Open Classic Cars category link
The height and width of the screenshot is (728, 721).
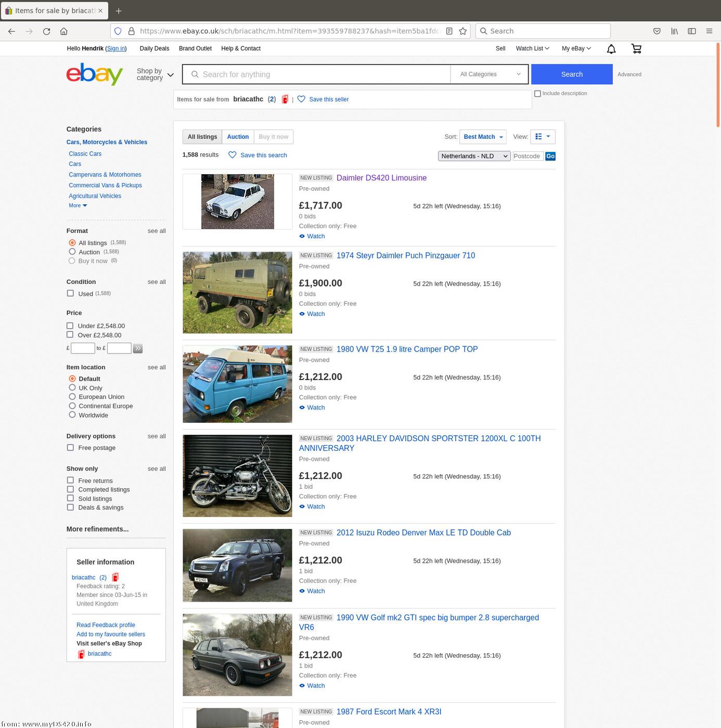click(85, 154)
